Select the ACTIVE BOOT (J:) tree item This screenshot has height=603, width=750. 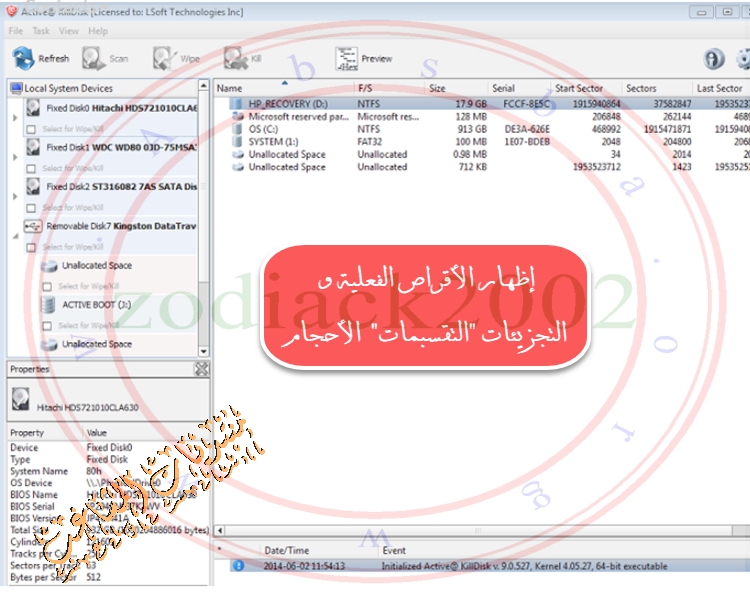point(97,305)
